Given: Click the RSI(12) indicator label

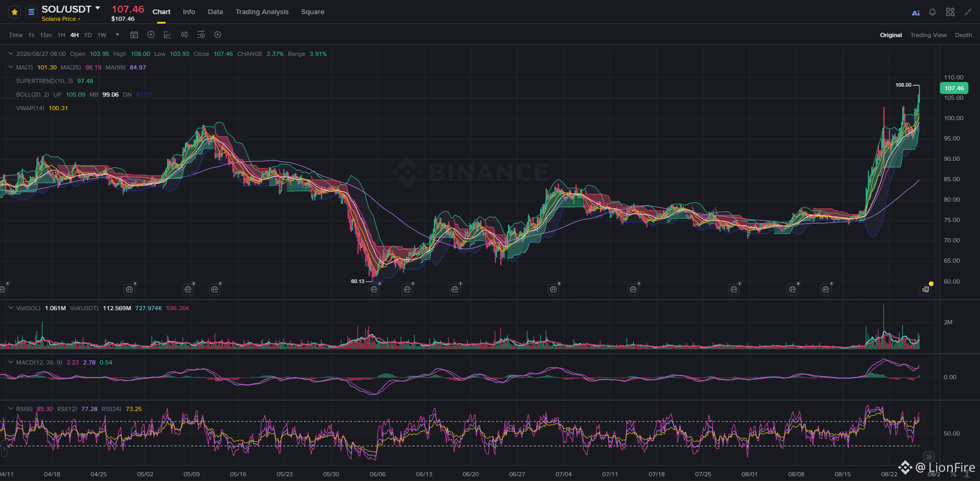Looking at the screenshot, I should pyautogui.click(x=67, y=409).
